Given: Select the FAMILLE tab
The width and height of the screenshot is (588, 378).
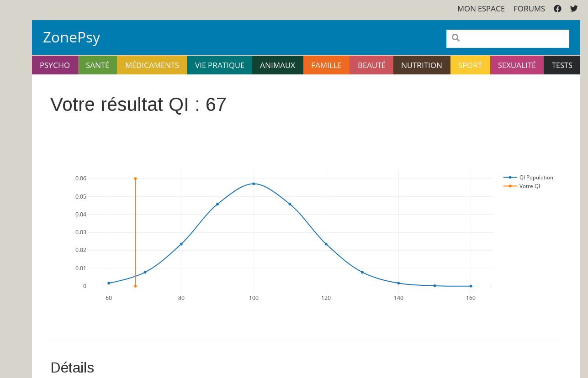Looking at the screenshot, I should click(326, 65).
